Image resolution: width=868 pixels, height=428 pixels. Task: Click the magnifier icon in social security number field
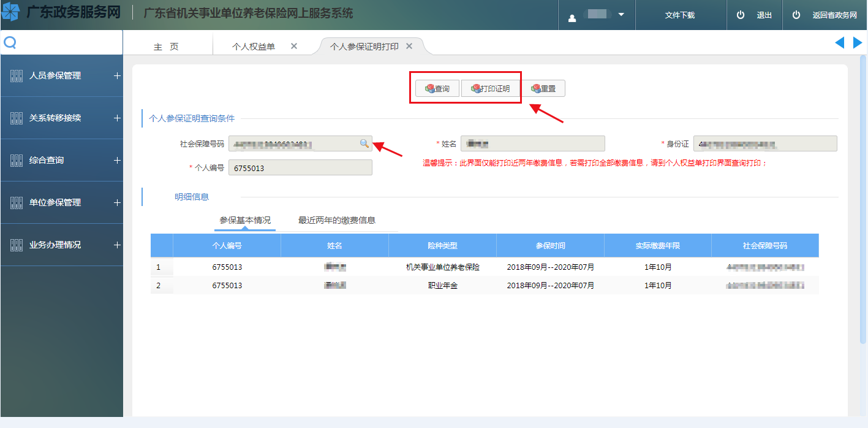pyautogui.click(x=364, y=143)
